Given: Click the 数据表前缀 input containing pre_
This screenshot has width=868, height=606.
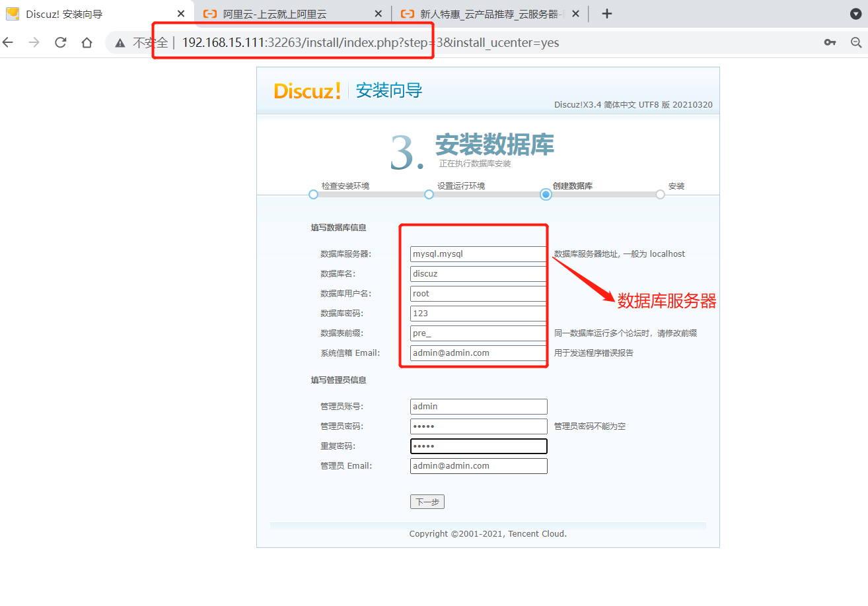Looking at the screenshot, I should click(478, 333).
